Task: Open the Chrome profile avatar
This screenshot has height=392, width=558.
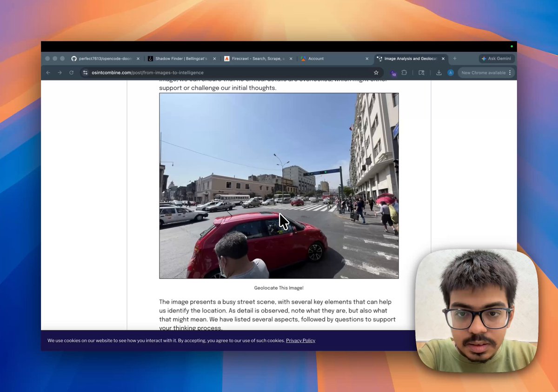Action: tap(451, 73)
